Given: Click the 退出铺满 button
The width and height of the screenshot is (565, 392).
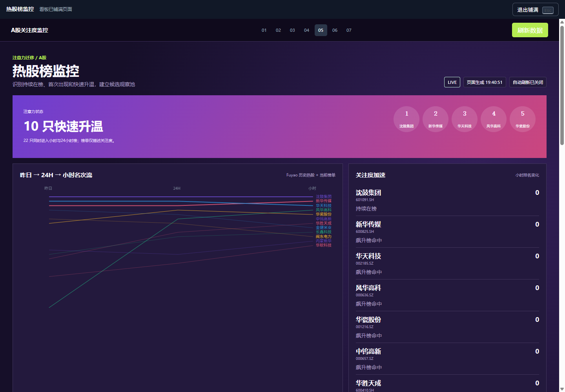Looking at the screenshot, I should point(535,10).
